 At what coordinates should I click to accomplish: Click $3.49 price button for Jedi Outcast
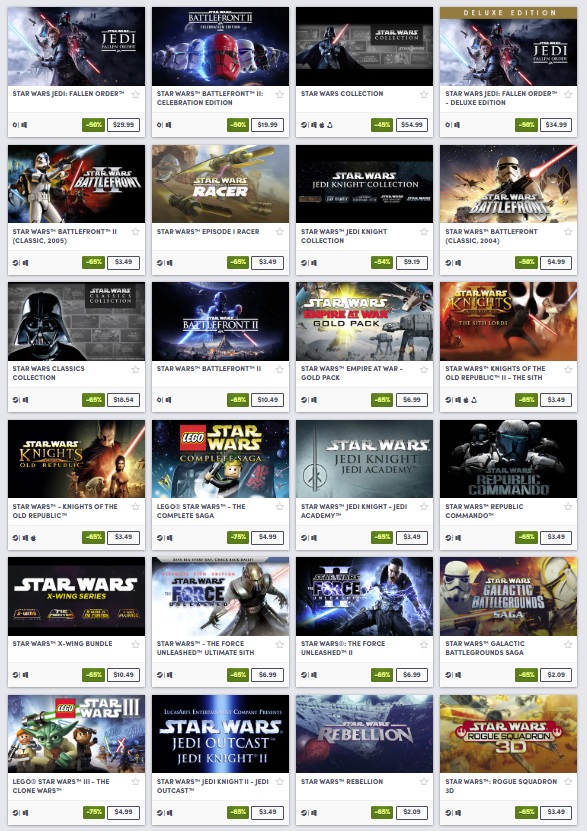268,812
